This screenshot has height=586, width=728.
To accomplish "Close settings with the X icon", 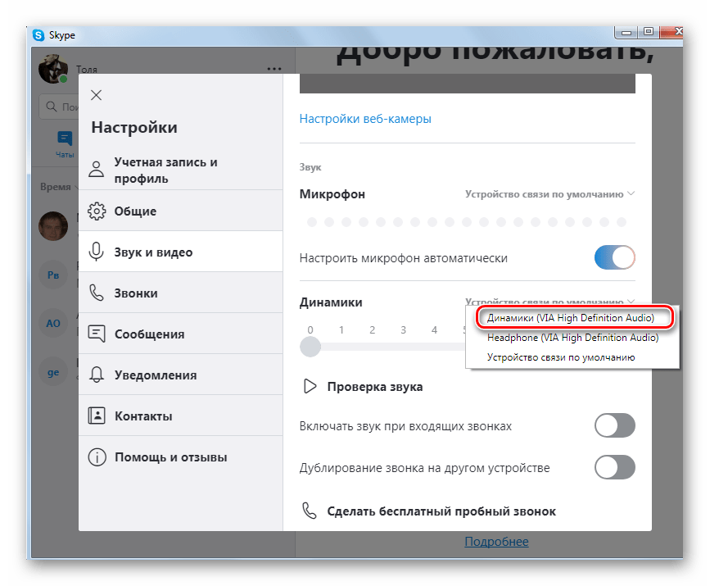I will [x=96, y=95].
